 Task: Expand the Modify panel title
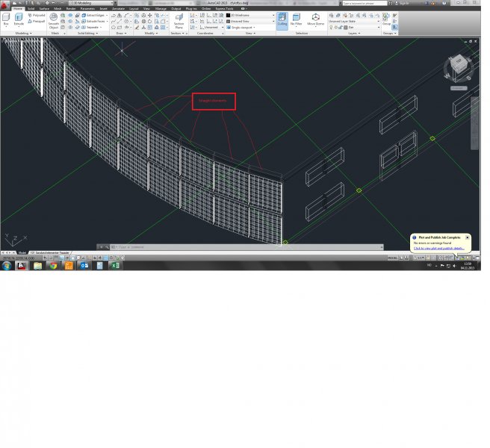[x=151, y=33]
